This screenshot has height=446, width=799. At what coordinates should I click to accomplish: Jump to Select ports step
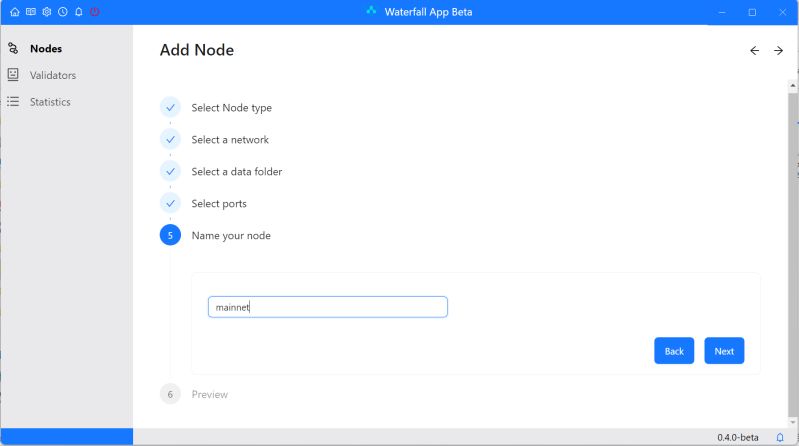(219, 204)
